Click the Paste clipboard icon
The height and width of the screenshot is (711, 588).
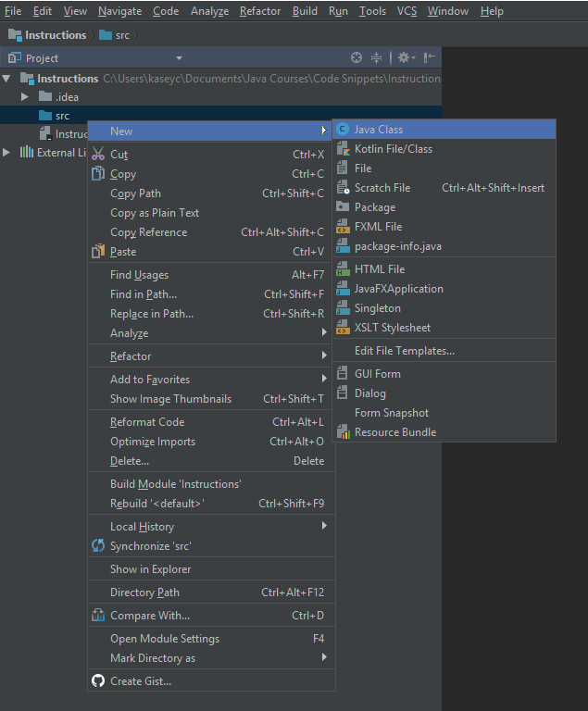pos(98,251)
